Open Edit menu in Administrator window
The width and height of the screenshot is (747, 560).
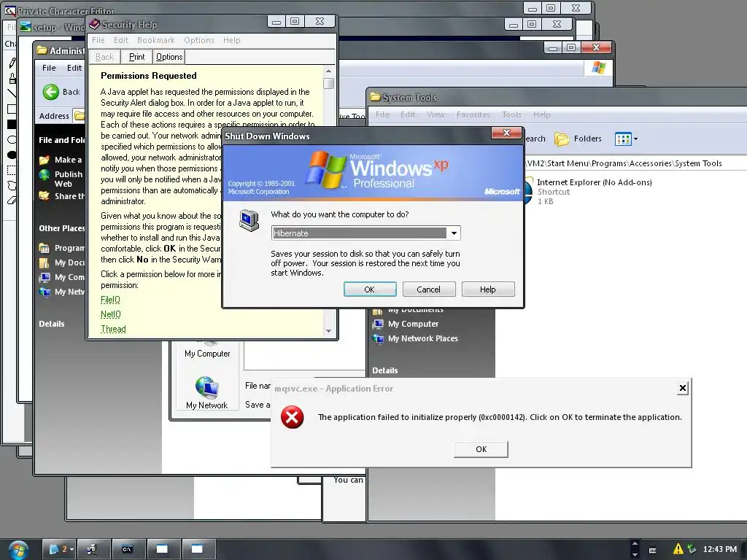(x=74, y=68)
